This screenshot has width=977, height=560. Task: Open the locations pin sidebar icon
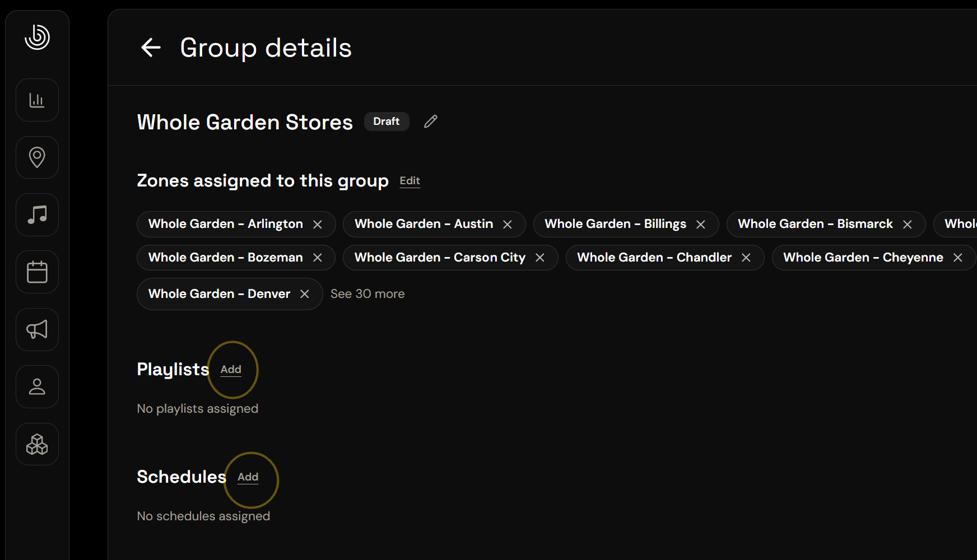[37, 157]
